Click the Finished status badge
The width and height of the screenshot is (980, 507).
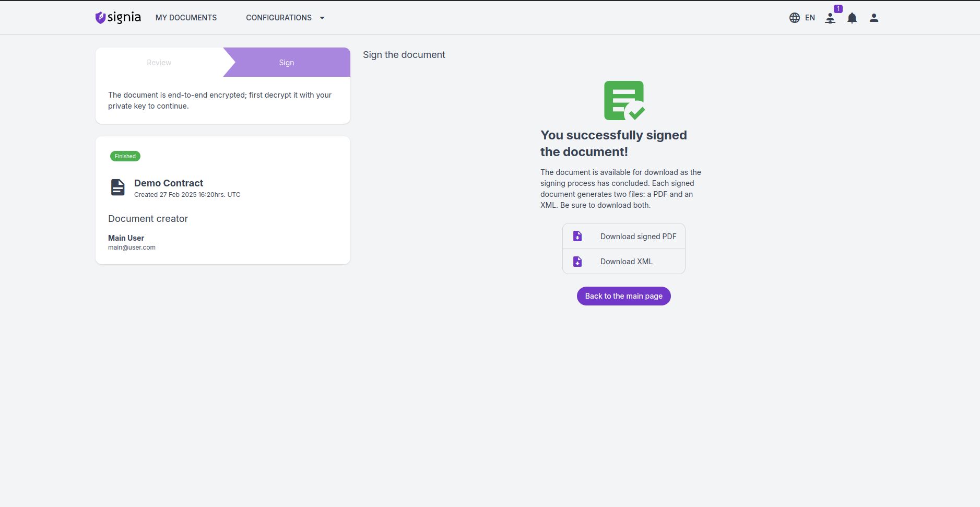pyautogui.click(x=125, y=156)
